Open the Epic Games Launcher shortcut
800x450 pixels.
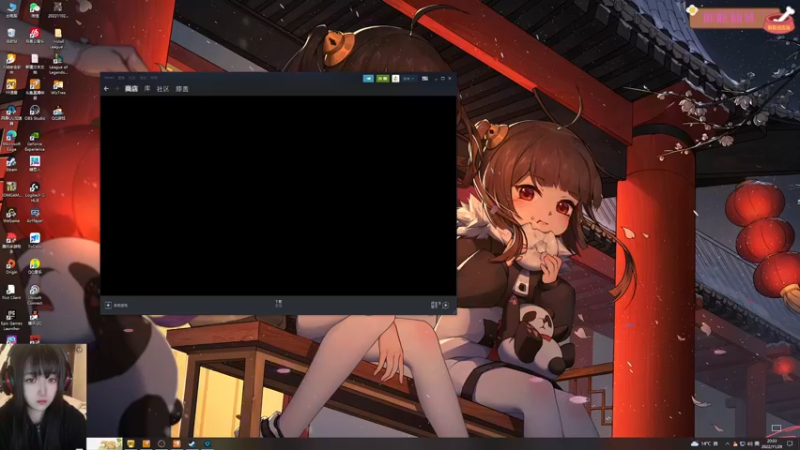click(x=11, y=320)
